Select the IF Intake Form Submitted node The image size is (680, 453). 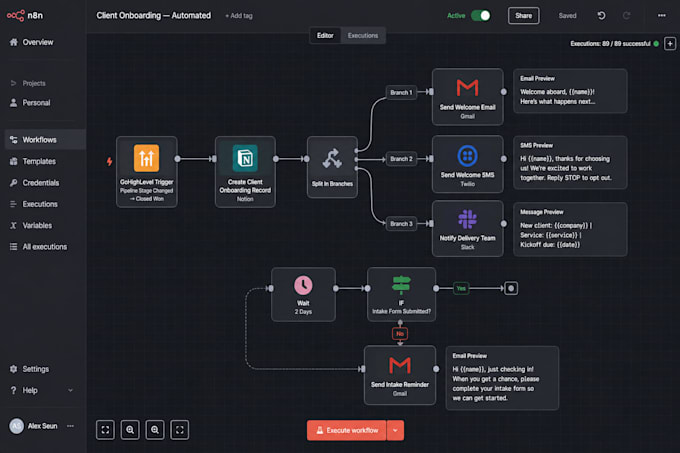point(401,294)
